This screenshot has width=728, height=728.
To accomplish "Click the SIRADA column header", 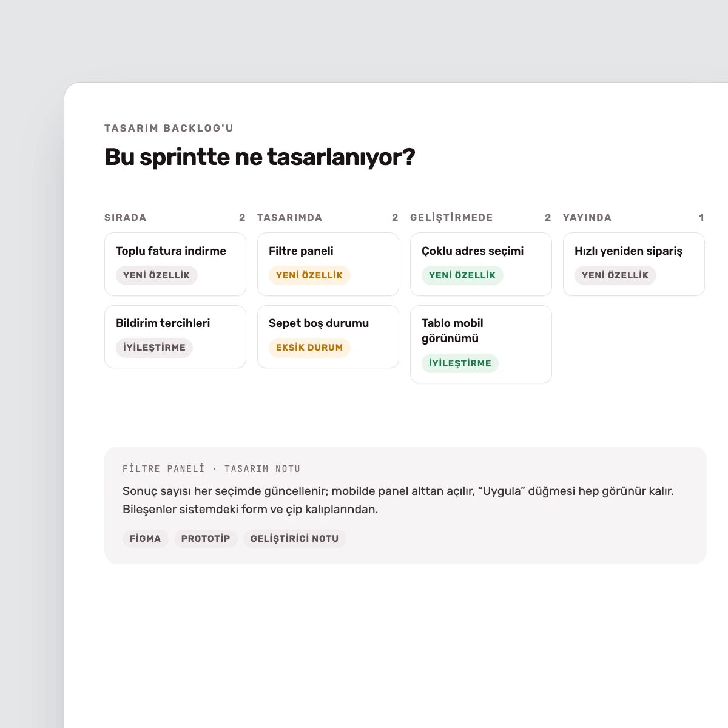I will [x=126, y=218].
